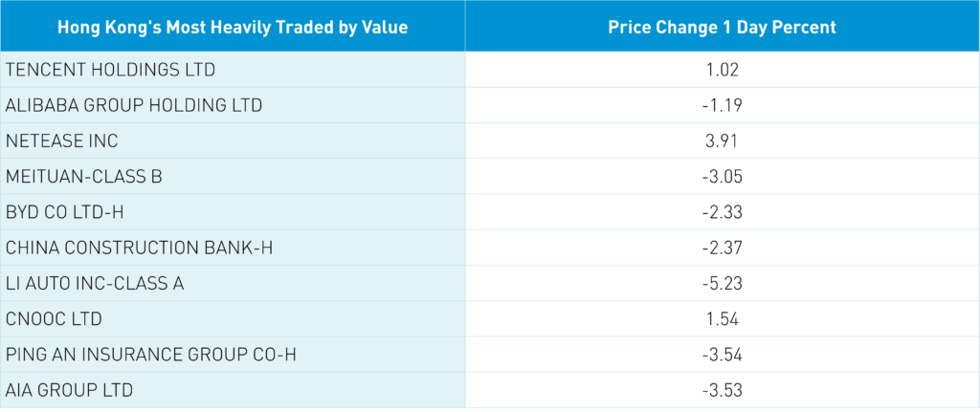Select the TENCENT HOLDINGS LTD row name
Viewport: 980px width, 412px height.
point(111,70)
